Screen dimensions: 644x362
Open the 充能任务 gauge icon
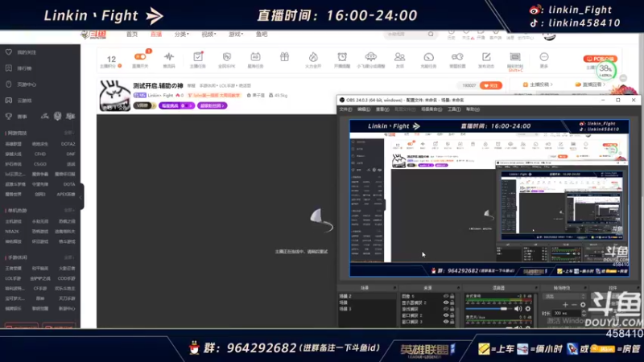tap(428, 56)
